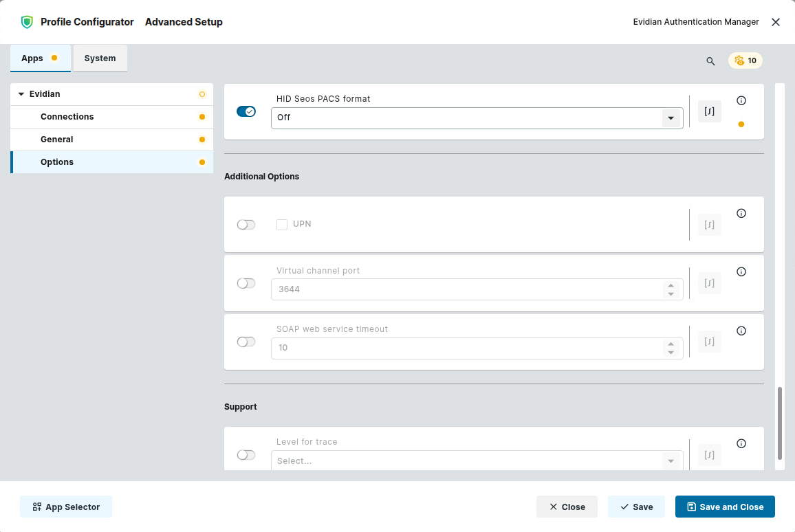
Task: Click the modified settings counter badge showing 10
Action: 745,60
